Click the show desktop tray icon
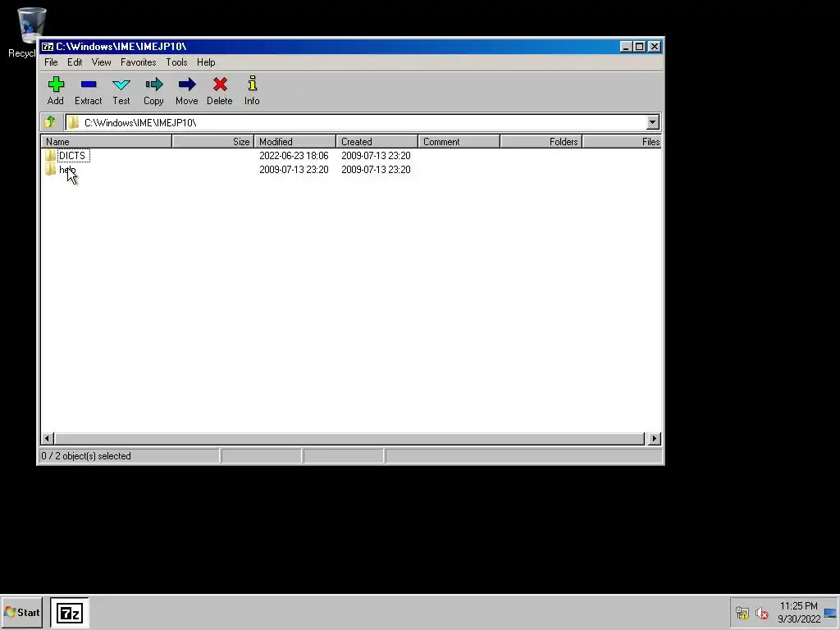This screenshot has width=840, height=630. pyautogui.click(x=830, y=612)
